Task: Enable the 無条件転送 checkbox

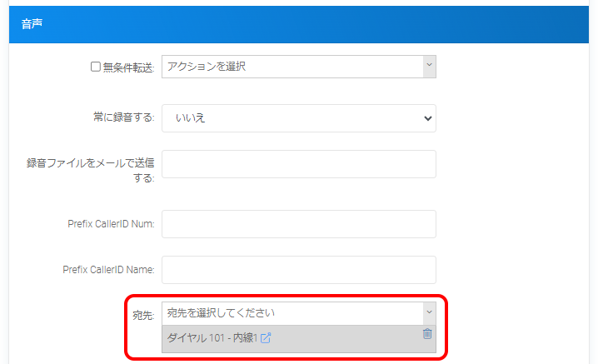Action: point(95,67)
